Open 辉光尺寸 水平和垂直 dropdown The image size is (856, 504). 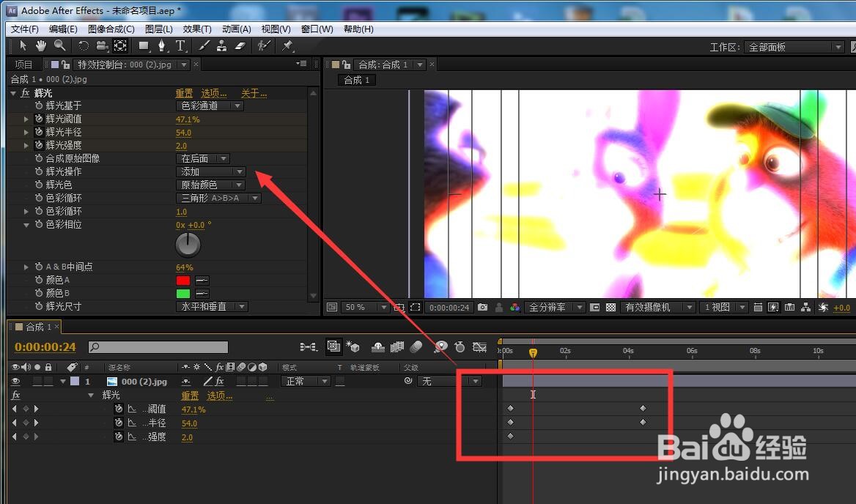213,306
